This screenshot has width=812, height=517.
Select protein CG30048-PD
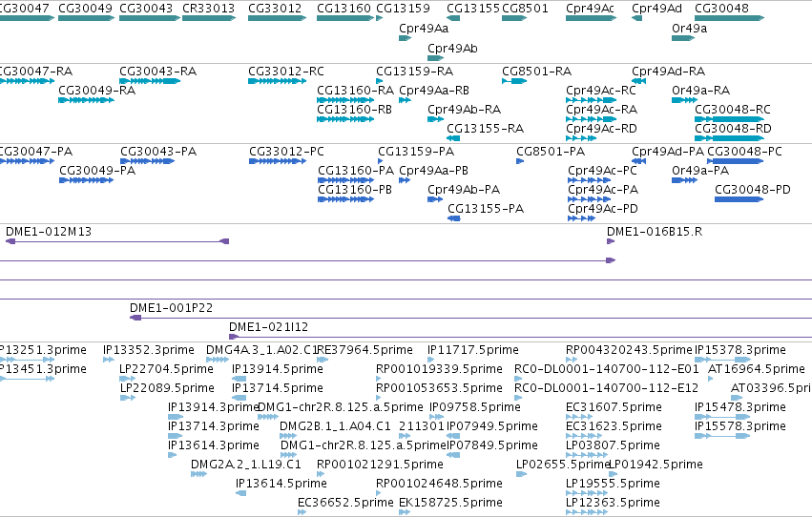point(739,199)
